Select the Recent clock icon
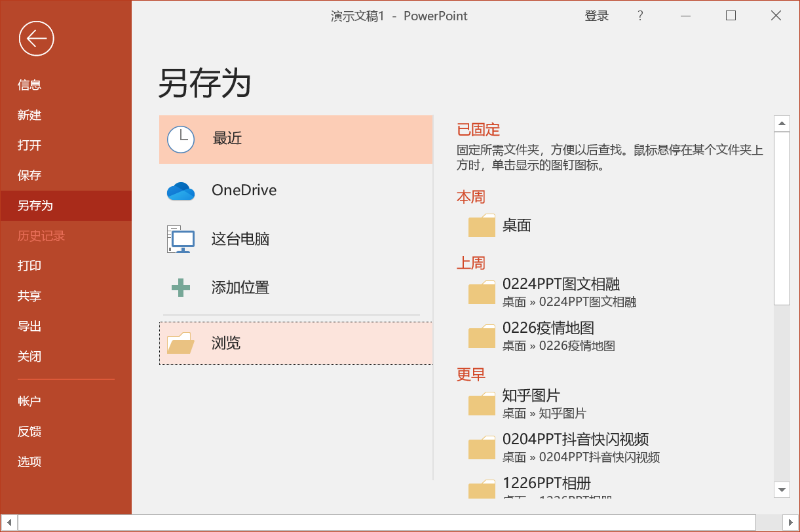Screen dimensions: 800x532 click(x=180, y=139)
